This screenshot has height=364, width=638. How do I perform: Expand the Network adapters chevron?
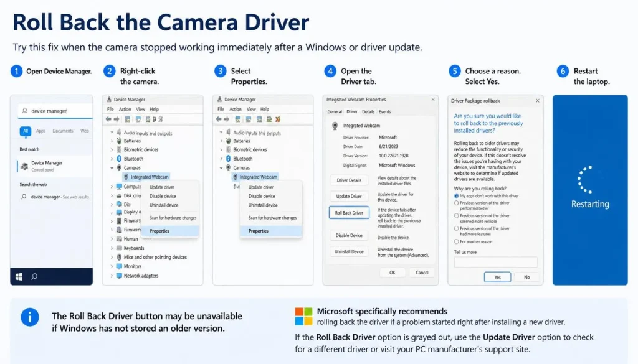(x=112, y=276)
